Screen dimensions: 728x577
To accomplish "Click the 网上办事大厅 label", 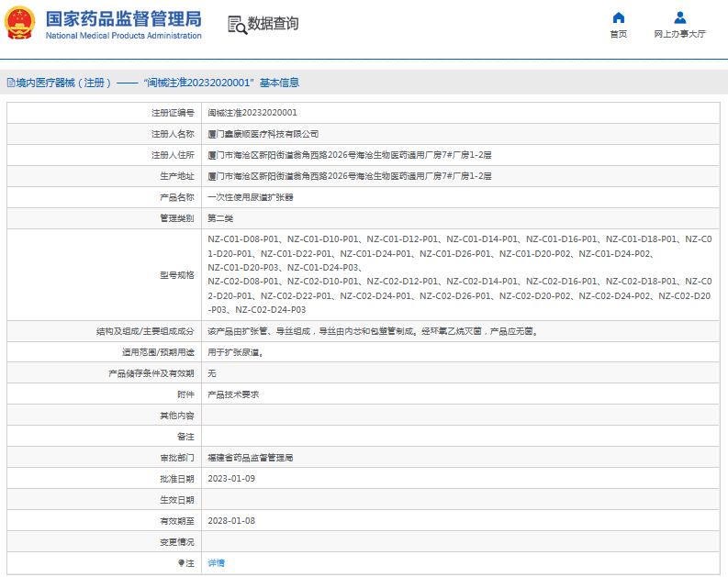I will [679, 34].
